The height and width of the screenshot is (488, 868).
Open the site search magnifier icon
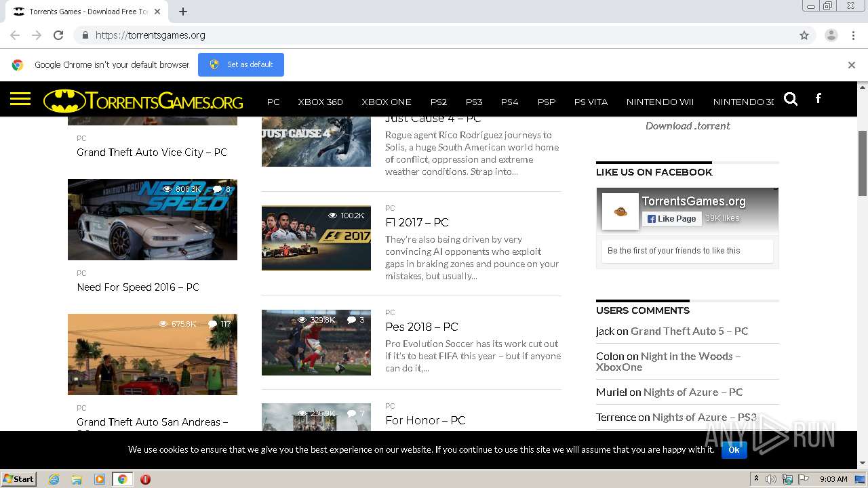coord(791,99)
